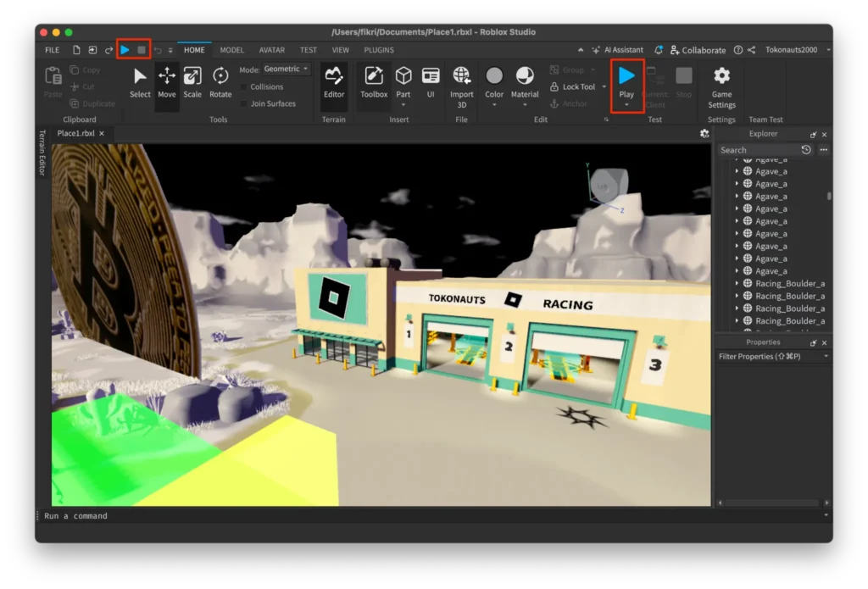The width and height of the screenshot is (868, 589).
Task: Click the small stop square in the top bar
Action: click(x=142, y=50)
